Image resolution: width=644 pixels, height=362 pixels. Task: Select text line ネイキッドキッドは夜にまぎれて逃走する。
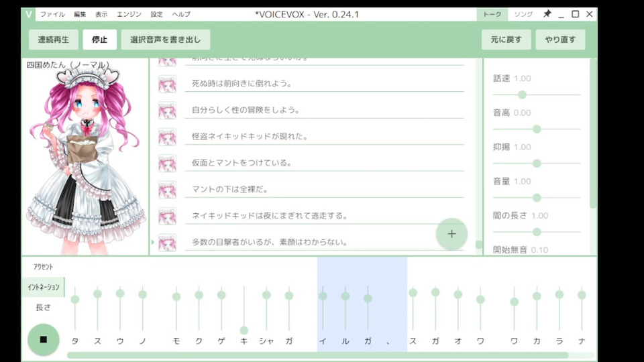coord(325,215)
